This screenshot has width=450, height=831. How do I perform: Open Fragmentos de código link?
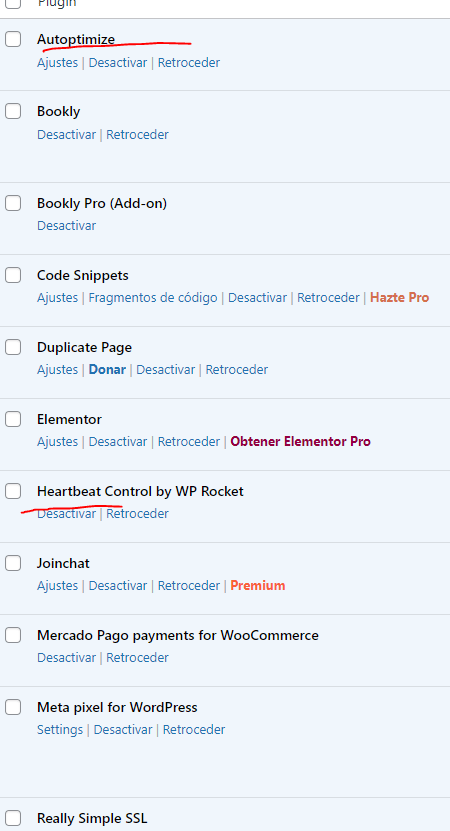[153, 298]
